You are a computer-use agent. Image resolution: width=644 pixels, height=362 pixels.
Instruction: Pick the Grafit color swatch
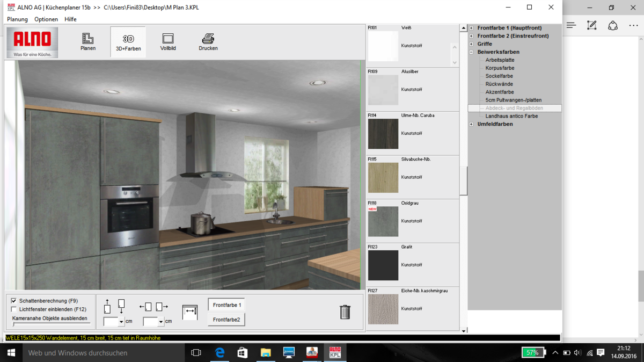383,265
